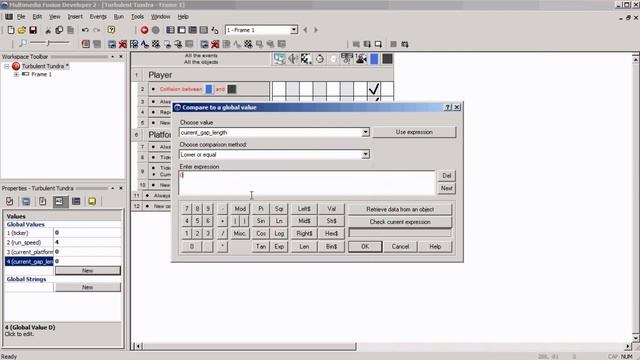Select 1 (ticker) global value row
The height and width of the screenshot is (360, 640).
pos(63,233)
